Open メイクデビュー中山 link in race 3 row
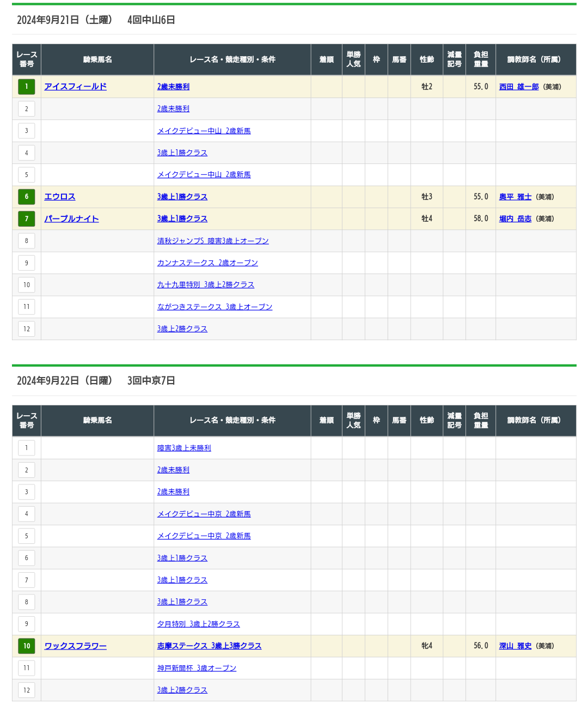The height and width of the screenshot is (704, 588). click(204, 131)
